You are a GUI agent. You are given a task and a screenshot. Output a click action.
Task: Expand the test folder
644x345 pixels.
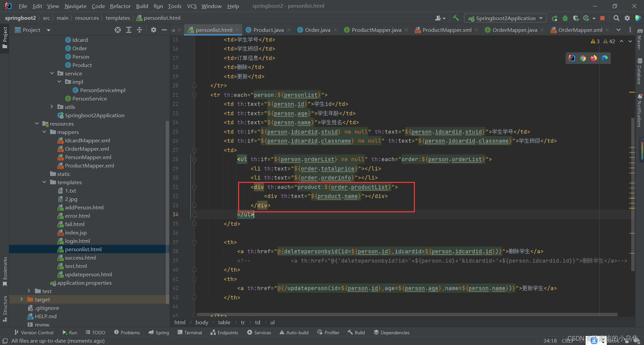pos(29,291)
